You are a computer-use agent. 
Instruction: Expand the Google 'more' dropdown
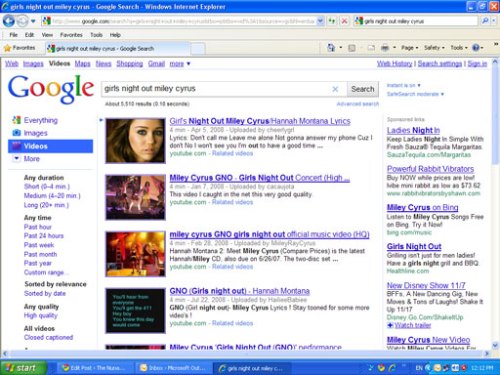[x=180, y=63]
